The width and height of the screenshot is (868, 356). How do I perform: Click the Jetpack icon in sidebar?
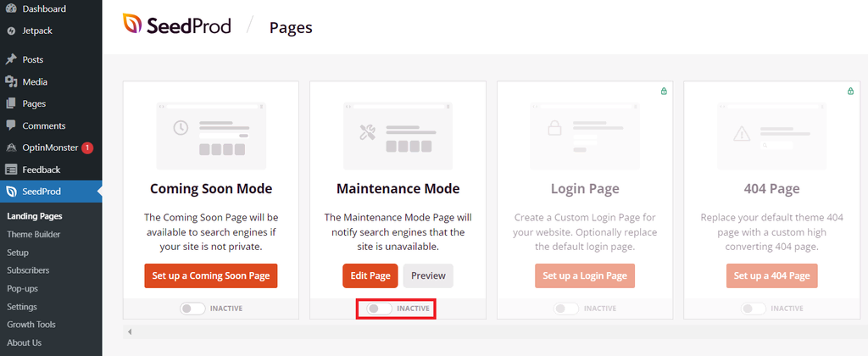(11, 31)
